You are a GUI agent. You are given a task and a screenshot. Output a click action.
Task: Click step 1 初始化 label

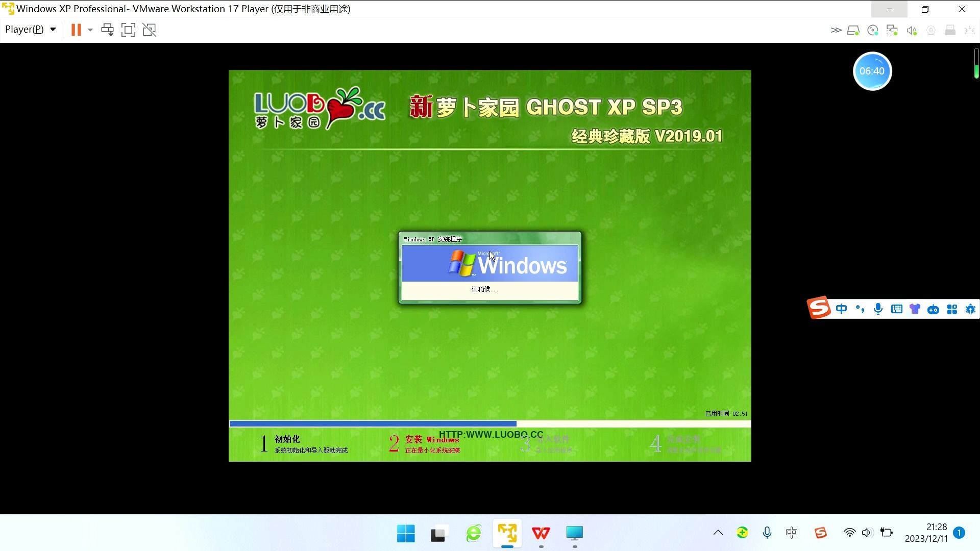coord(287,439)
